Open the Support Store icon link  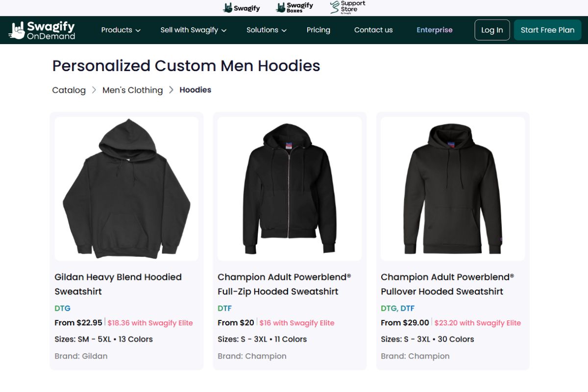point(347,7)
